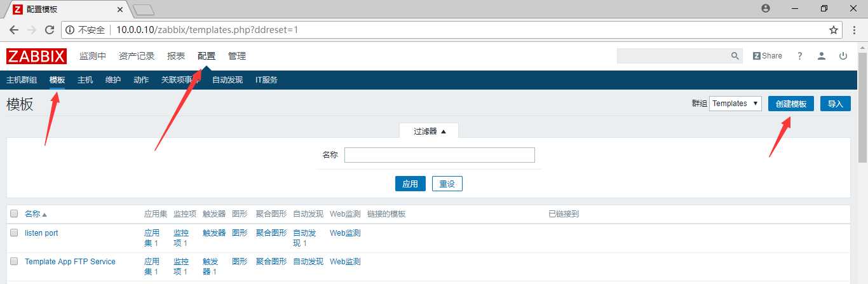868x284 pixels.
Task: Switch to 动作 submenu
Action: tap(141, 80)
